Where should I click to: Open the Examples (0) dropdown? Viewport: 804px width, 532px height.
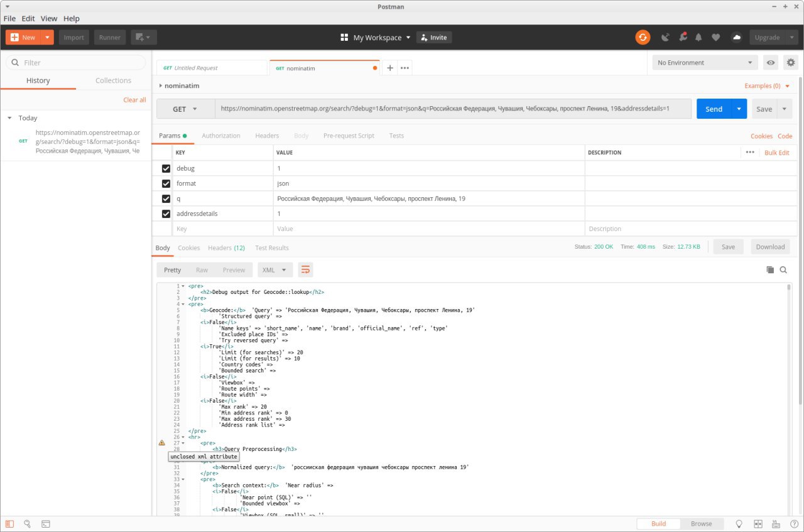pos(767,85)
